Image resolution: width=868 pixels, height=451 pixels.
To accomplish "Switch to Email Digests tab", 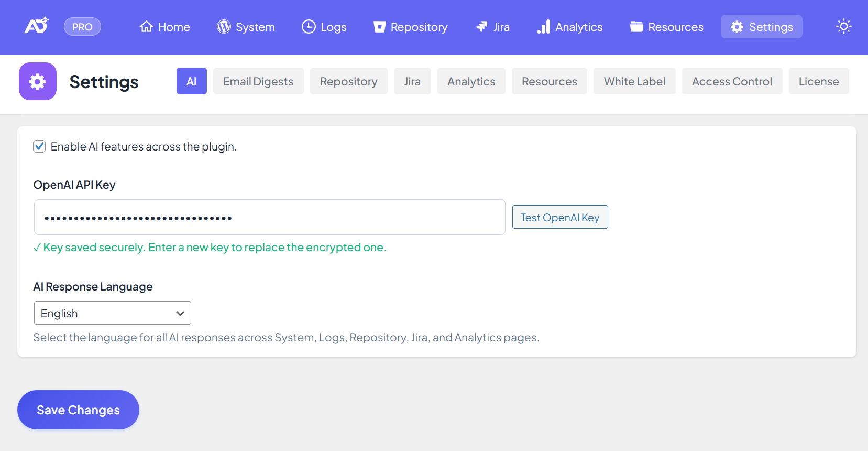I will [258, 81].
